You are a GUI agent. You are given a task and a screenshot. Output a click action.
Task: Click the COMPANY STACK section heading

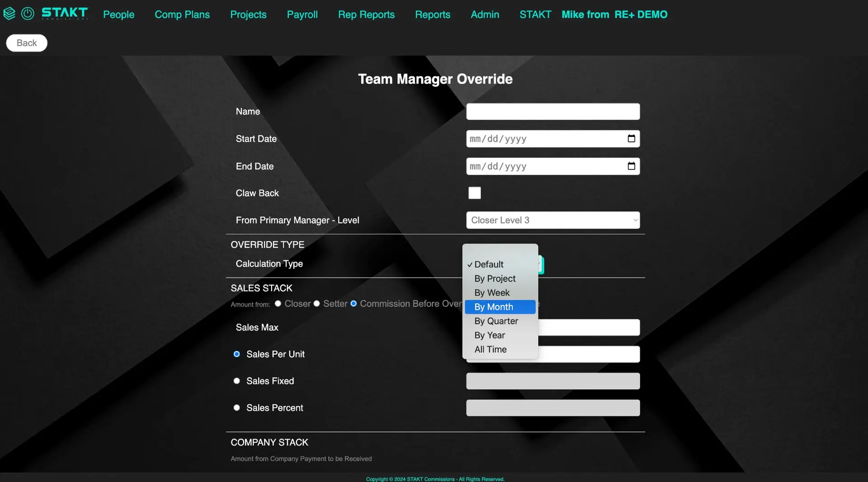coord(269,442)
